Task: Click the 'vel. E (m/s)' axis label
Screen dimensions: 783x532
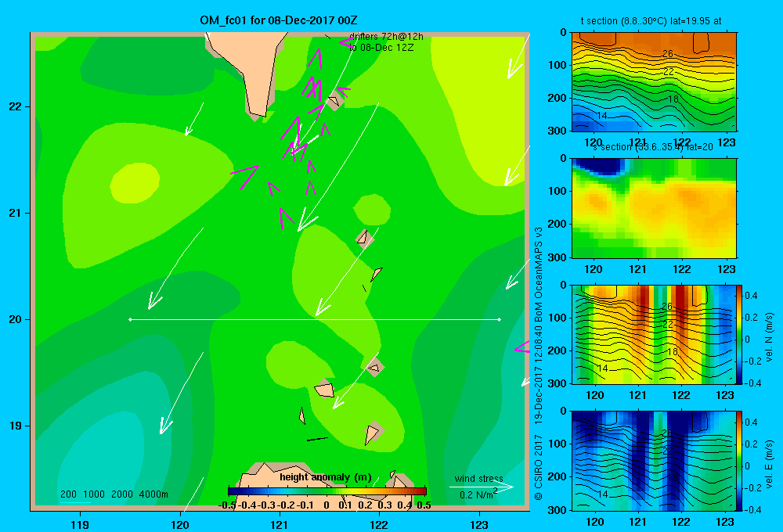Action: click(770, 463)
